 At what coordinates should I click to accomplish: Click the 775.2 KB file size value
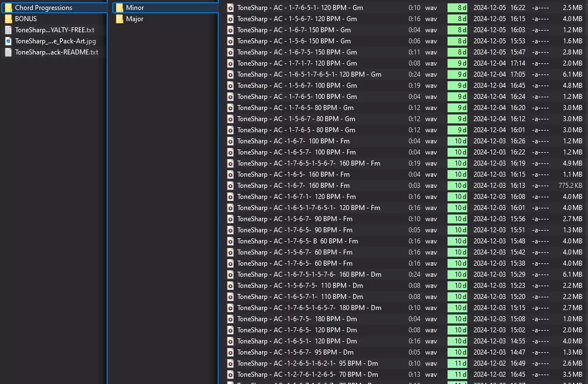click(570, 186)
